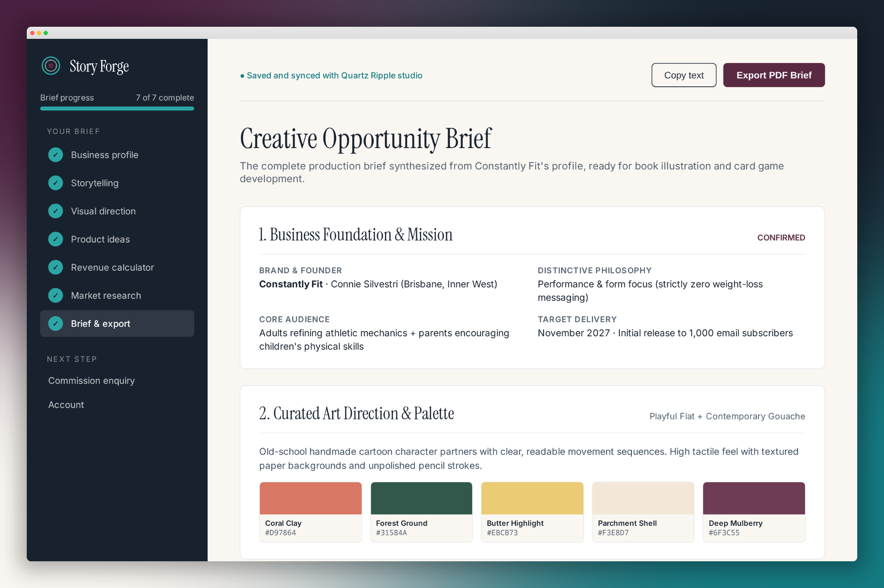The height and width of the screenshot is (588, 884).
Task: Click the saved and synced status message
Action: point(331,75)
